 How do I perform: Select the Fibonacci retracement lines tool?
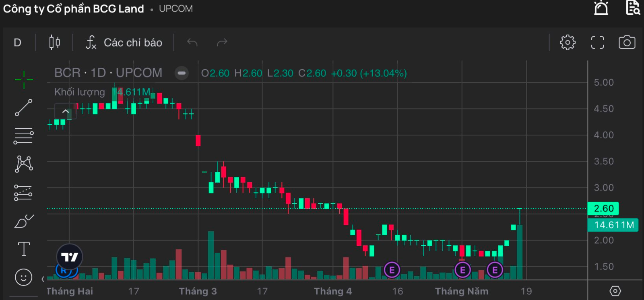[x=24, y=136]
